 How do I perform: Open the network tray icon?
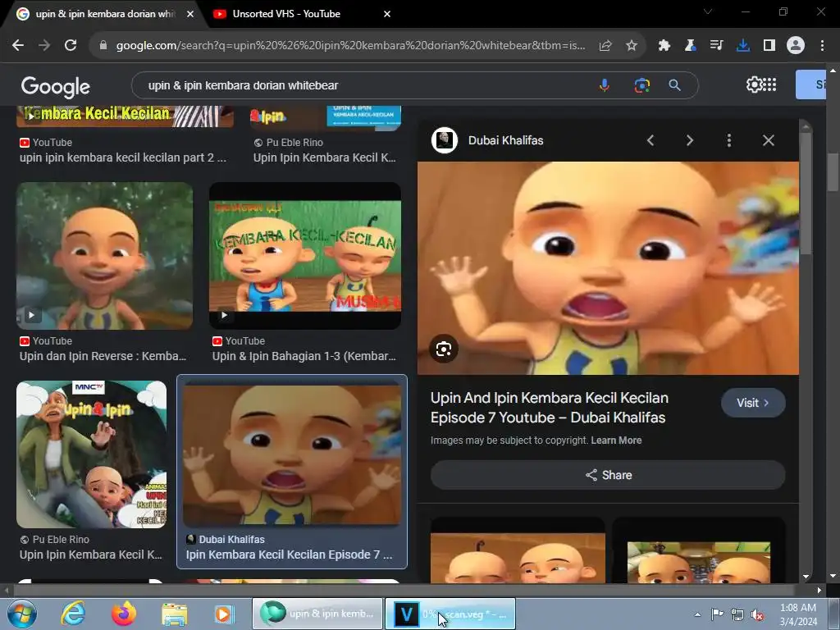[737, 615]
